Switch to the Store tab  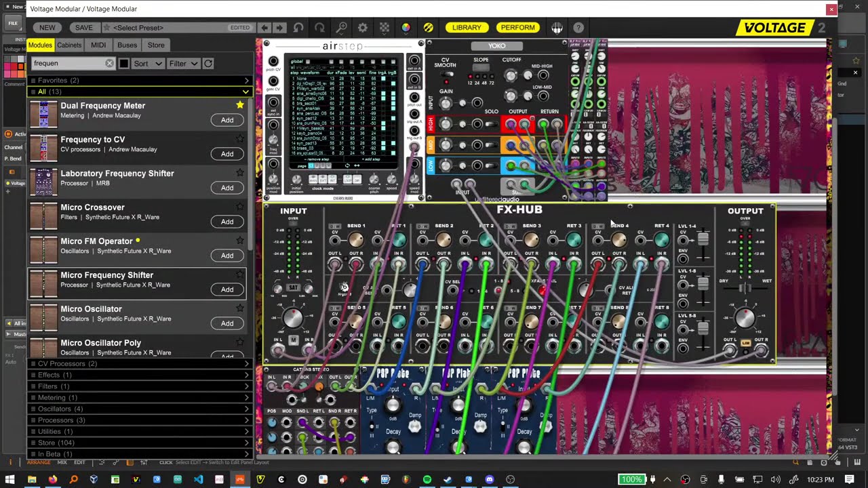[x=156, y=45]
